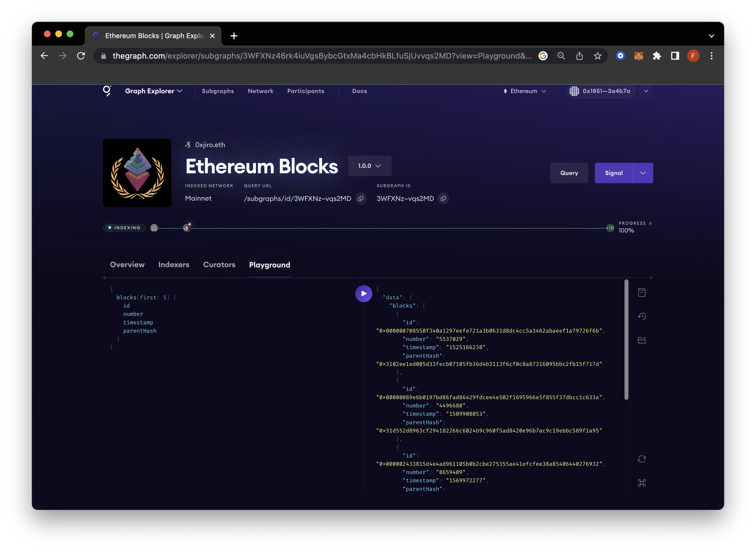Click the Signal button
756x552 pixels.
[x=614, y=173]
